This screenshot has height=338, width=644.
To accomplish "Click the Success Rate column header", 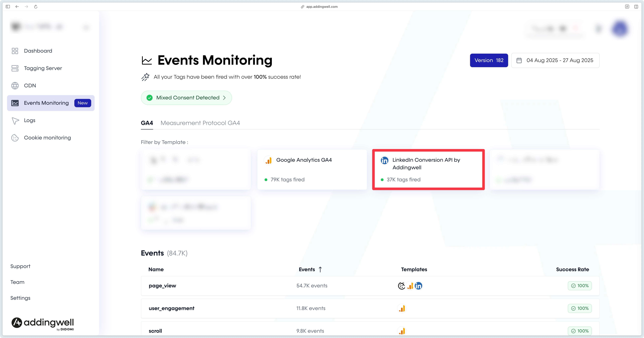I will pyautogui.click(x=573, y=269).
